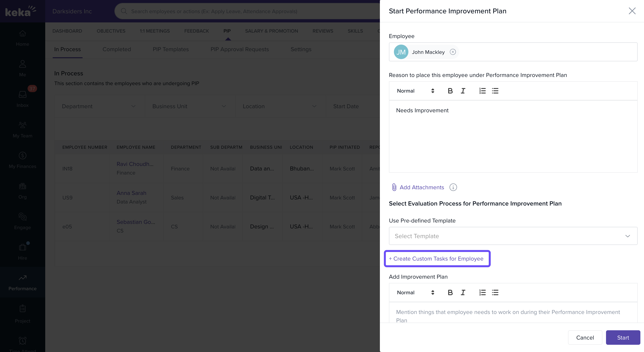
Task: Click inside the Needs Improvement text area
Action: point(513,136)
